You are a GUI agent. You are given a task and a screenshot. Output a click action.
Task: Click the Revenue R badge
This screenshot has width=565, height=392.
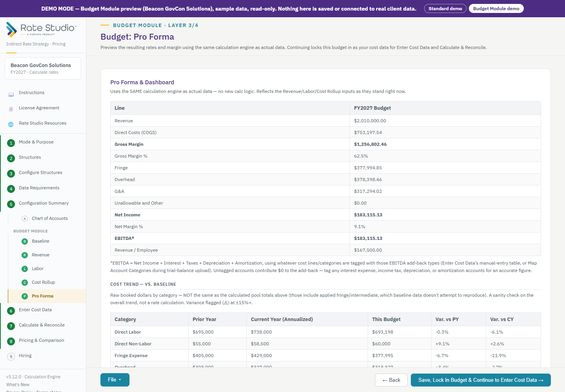[25, 255]
